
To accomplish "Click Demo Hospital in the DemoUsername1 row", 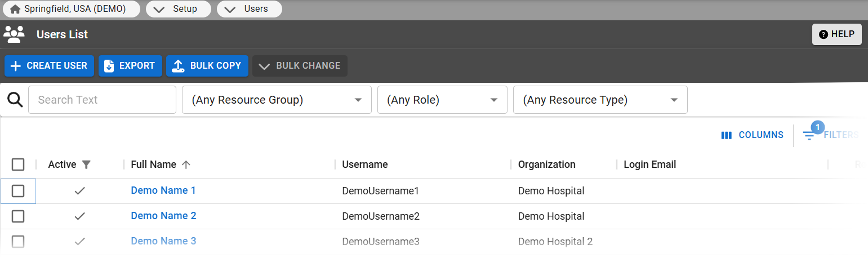I will (551, 191).
